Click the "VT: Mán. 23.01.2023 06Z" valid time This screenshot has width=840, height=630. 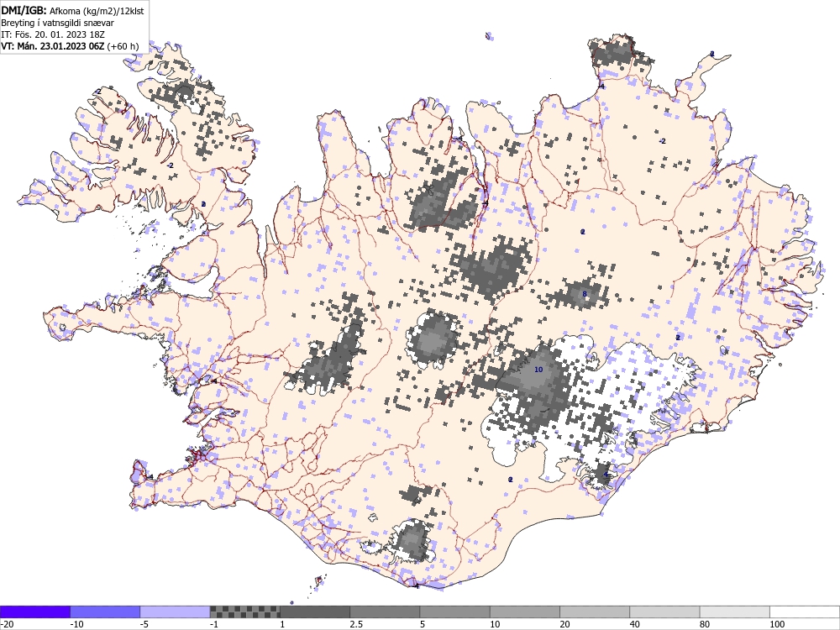tap(52, 46)
